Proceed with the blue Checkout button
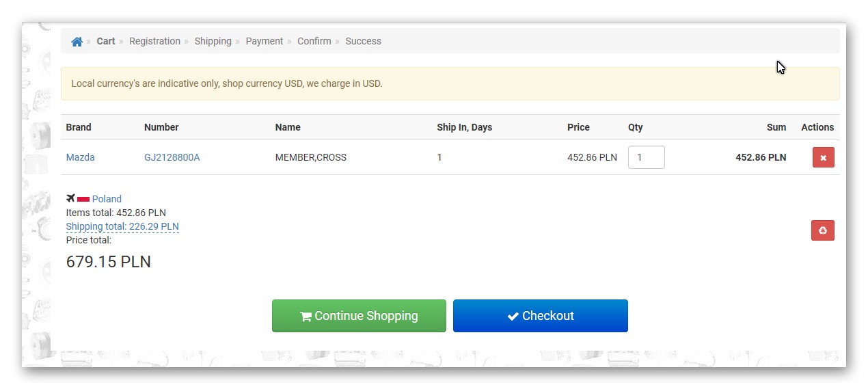 pyautogui.click(x=540, y=316)
